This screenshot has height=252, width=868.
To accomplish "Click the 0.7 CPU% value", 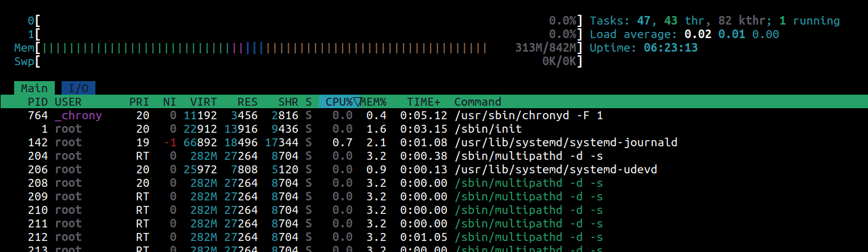I will pos(342,143).
